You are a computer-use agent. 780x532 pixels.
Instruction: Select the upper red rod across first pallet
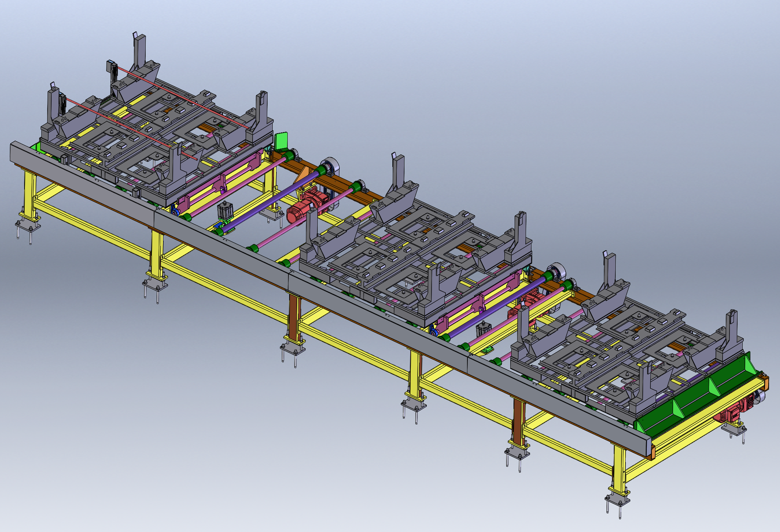(x=183, y=97)
